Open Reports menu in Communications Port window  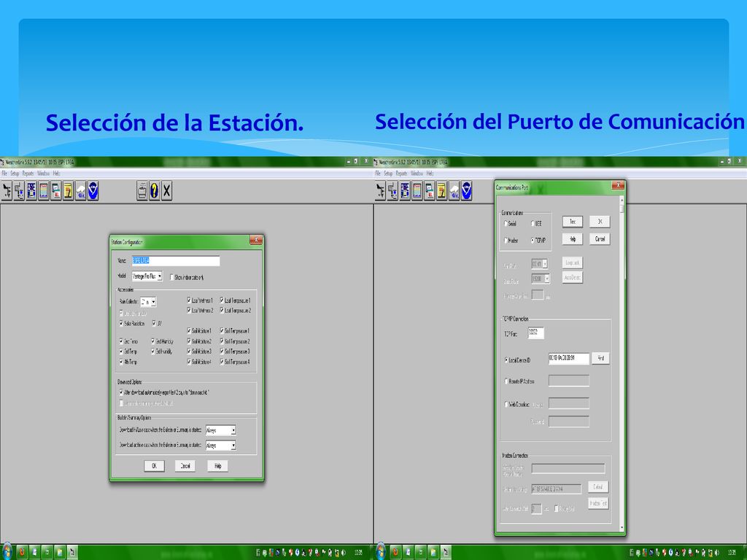click(402, 174)
